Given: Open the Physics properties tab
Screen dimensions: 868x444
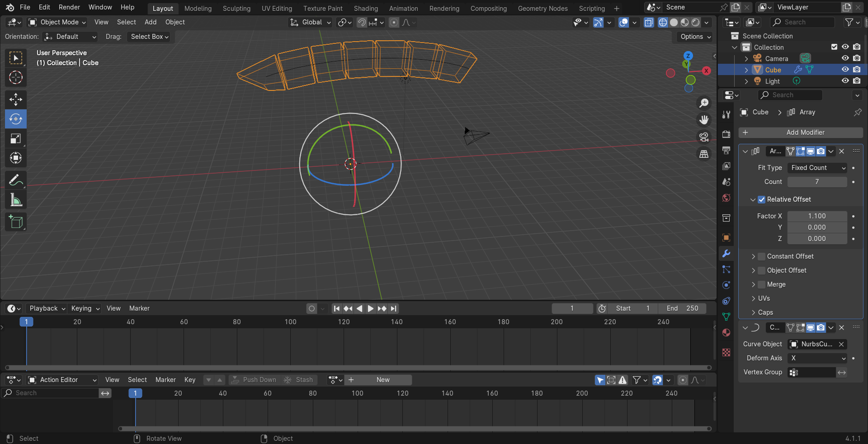Looking at the screenshot, I should point(726,285).
